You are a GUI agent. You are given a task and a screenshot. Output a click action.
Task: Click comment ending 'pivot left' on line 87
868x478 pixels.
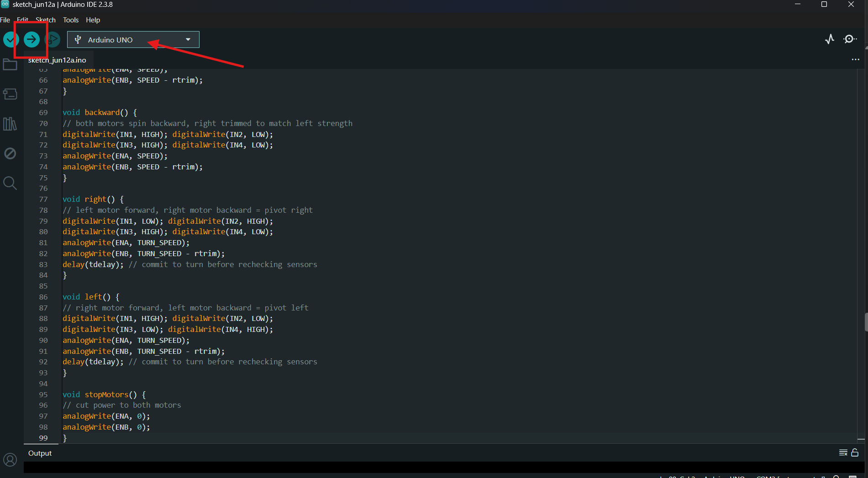tap(185, 308)
